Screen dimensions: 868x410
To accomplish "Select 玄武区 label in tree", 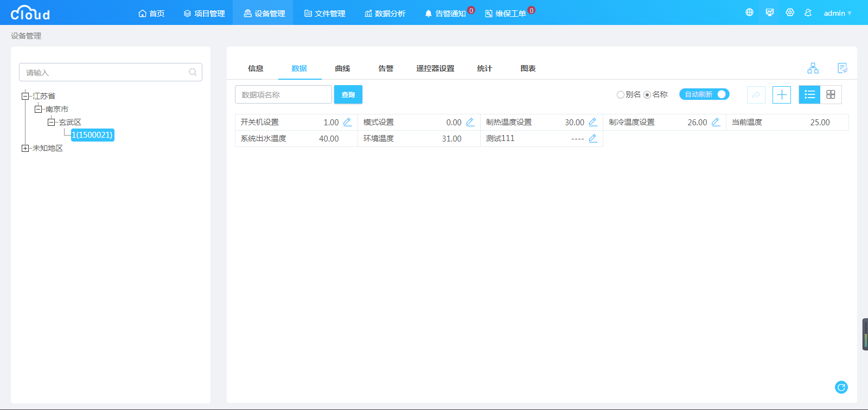I will pos(70,122).
